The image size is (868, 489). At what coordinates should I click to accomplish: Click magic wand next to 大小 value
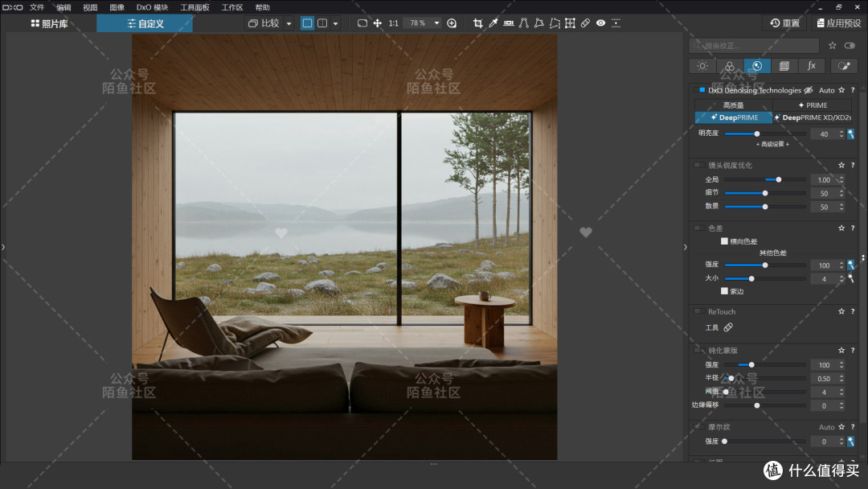(851, 278)
